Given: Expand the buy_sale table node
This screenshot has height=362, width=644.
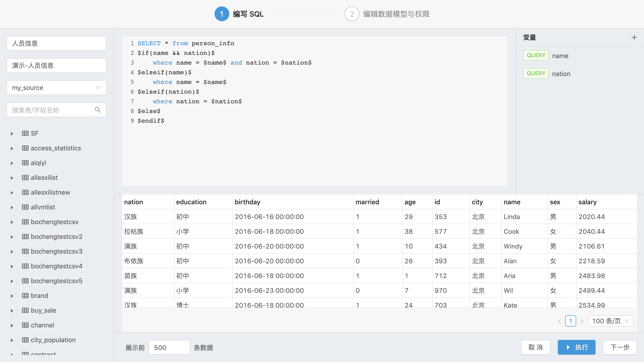Looking at the screenshot, I should click(12, 311).
